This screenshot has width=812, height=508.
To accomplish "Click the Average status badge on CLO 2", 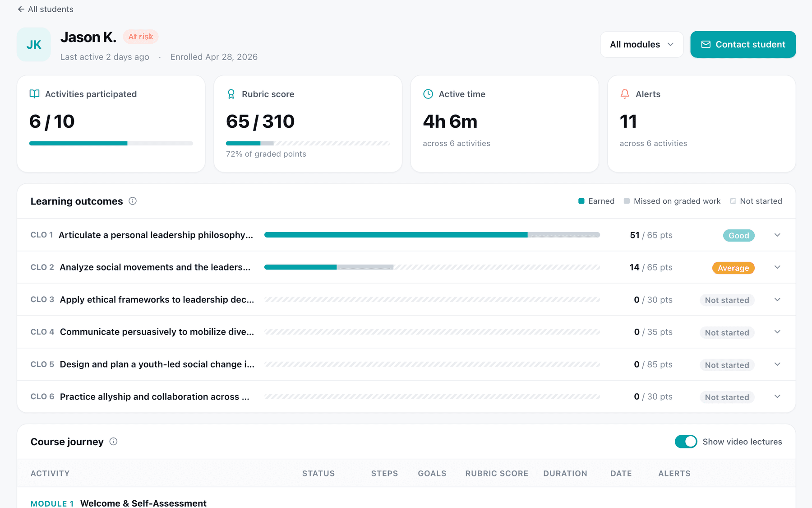I will tap(733, 268).
